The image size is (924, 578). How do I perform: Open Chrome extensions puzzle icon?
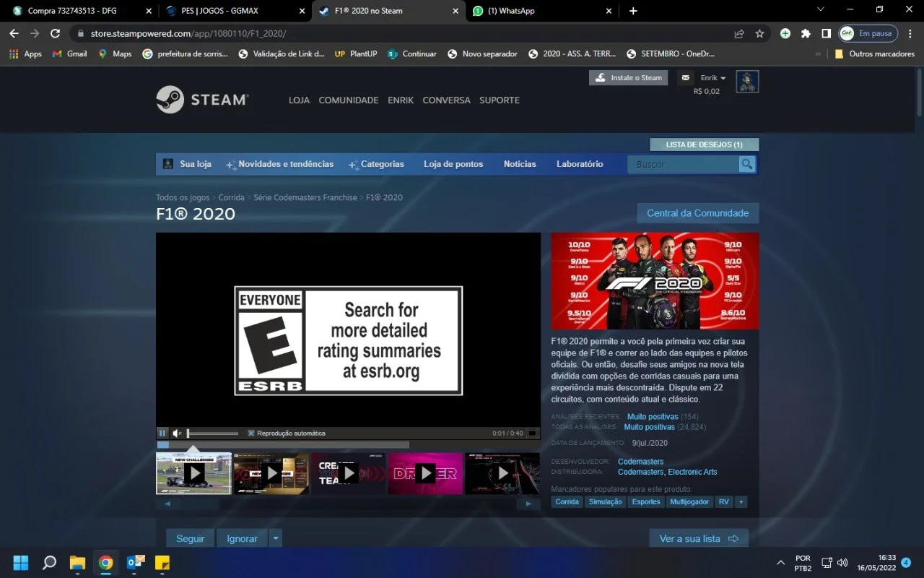(806, 33)
